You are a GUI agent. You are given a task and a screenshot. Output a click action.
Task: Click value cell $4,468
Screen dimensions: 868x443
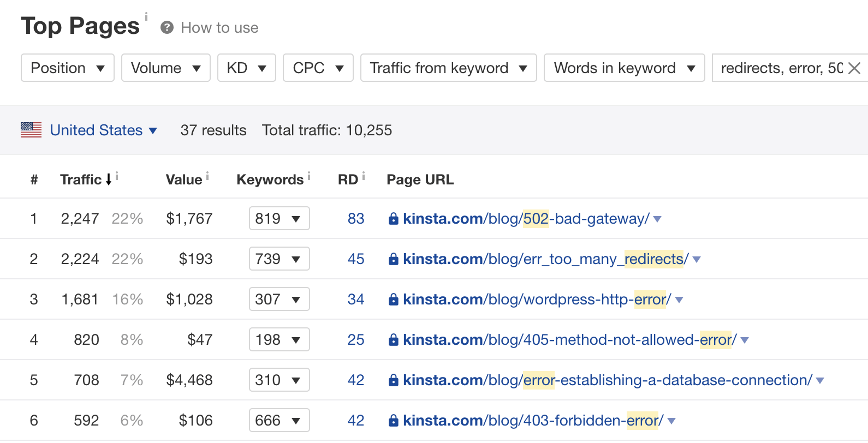click(x=189, y=380)
